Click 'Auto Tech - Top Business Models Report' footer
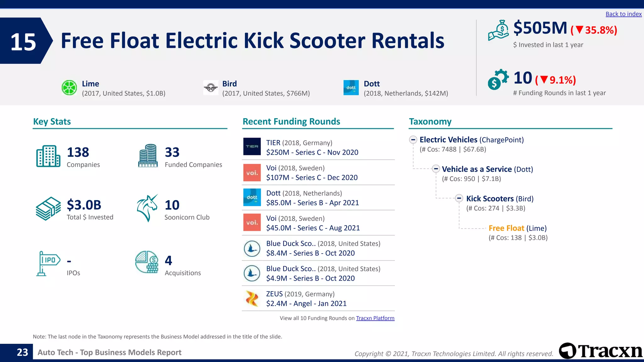This screenshot has height=362, width=644. 109,353
